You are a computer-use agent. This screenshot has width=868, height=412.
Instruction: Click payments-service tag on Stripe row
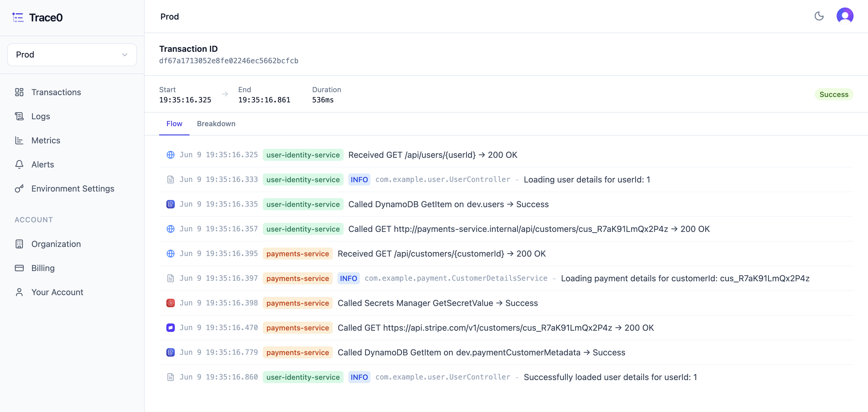pyautogui.click(x=297, y=327)
